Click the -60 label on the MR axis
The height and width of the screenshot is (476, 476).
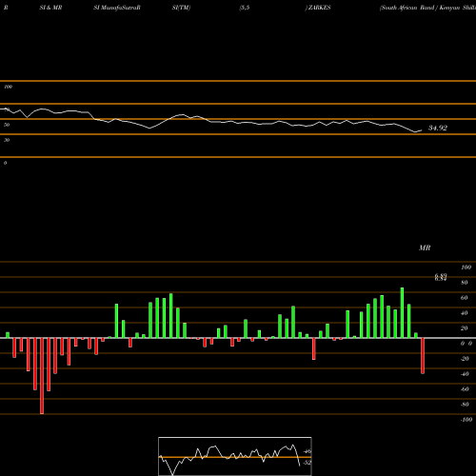pos(465,389)
